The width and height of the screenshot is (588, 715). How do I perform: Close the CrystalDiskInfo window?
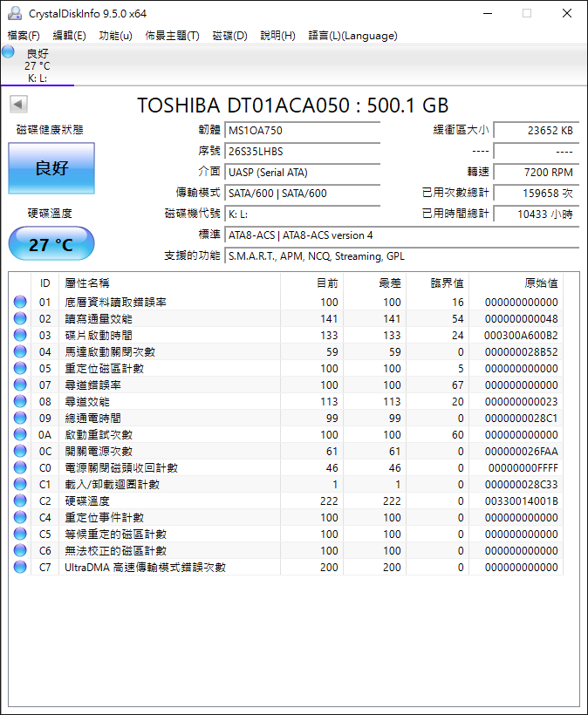click(566, 13)
